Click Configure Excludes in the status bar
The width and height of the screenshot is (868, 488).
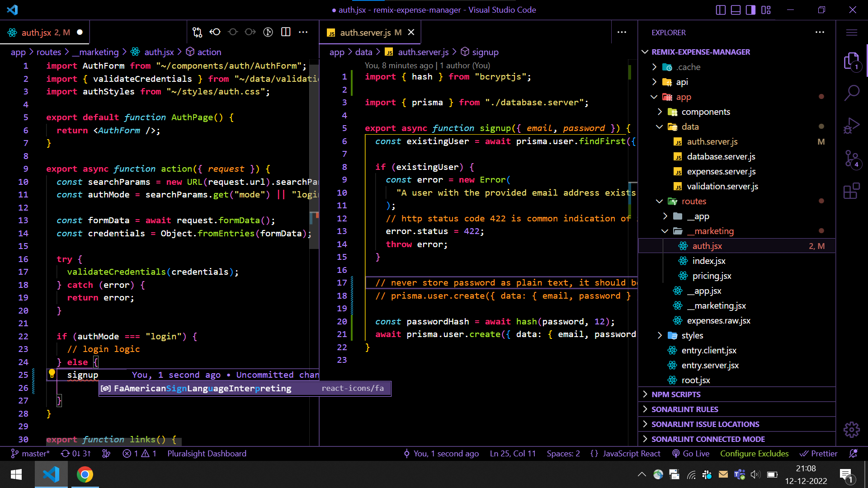(x=754, y=454)
